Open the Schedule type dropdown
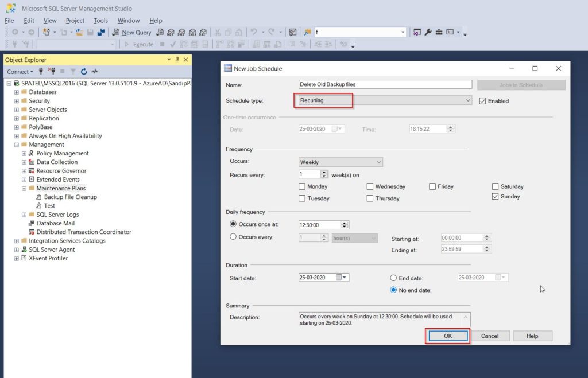Screen dimensions: 588x378 tap(385, 100)
